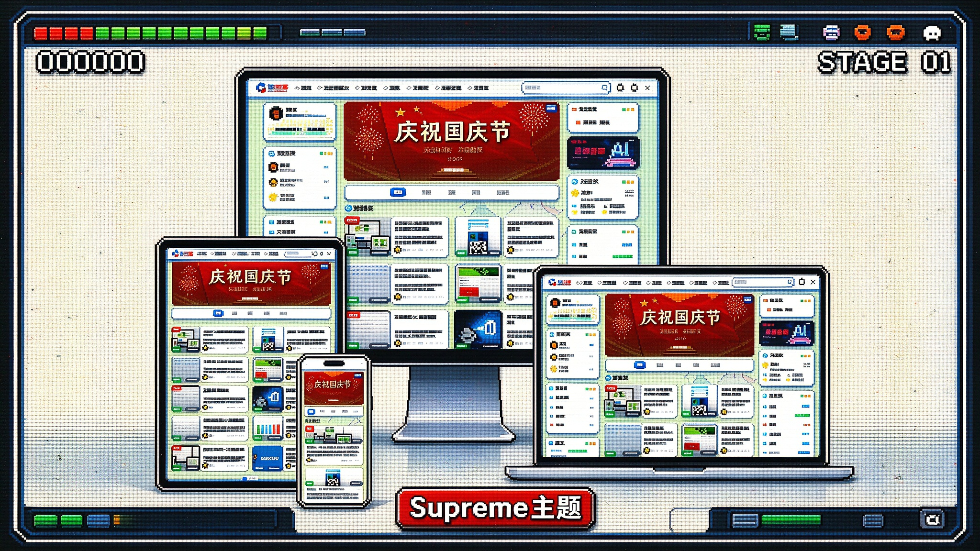980x551 pixels.
Task: Click the 庆祝国庆节 banner on the tablet
Action: (x=251, y=283)
